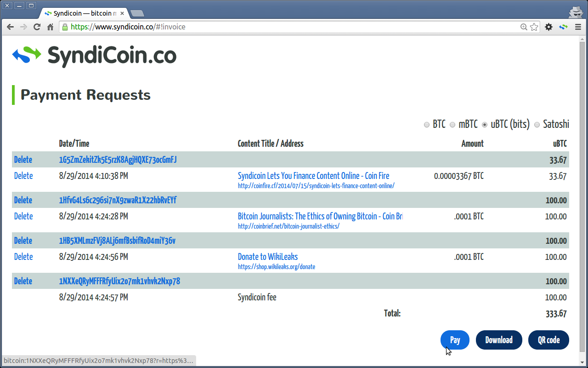588x368 pixels.
Task: Click the 'Payment Requests' heading
Action: 85,95
